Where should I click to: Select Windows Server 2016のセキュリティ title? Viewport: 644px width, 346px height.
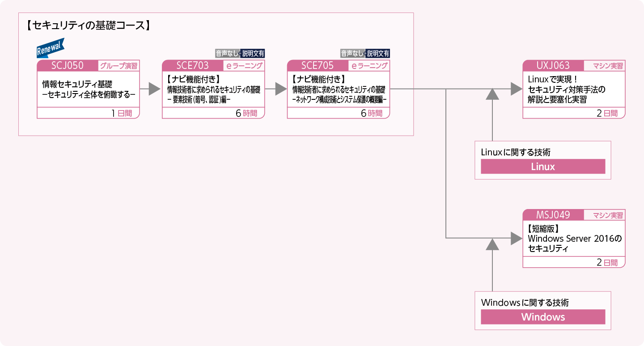pyautogui.click(x=575, y=239)
